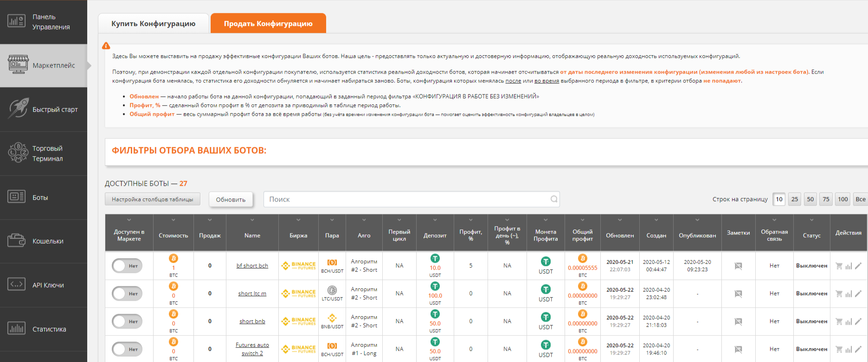Click the cart icon in bf short bch row
This screenshot has width=868, height=362.
pos(839,266)
